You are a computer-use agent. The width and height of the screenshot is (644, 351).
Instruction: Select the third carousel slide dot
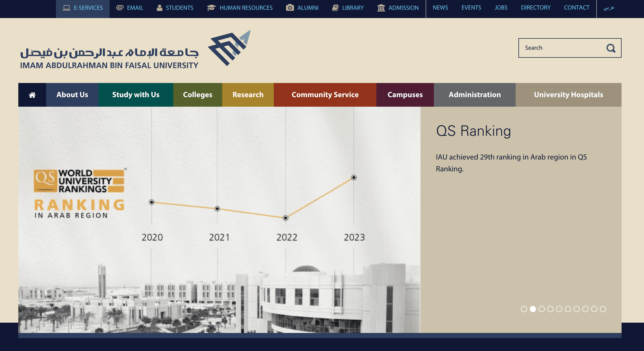point(542,309)
